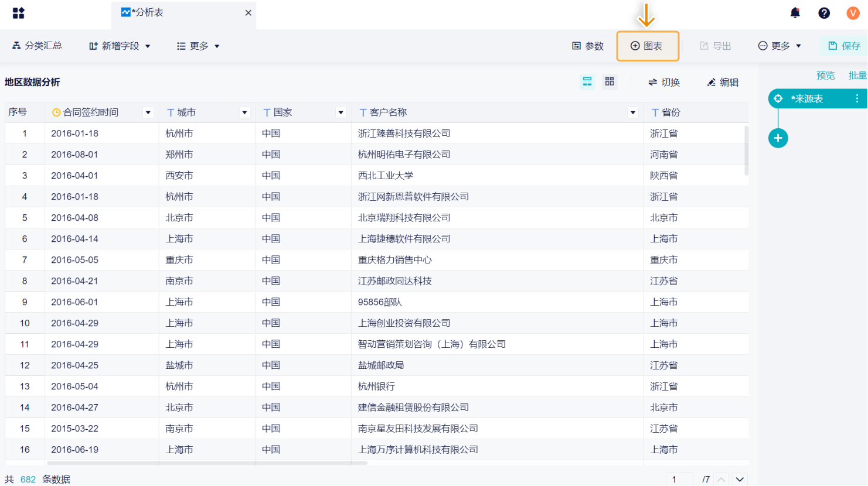Click the 编辑 button
Image resolution: width=868 pixels, height=486 pixels.
point(723,83)
